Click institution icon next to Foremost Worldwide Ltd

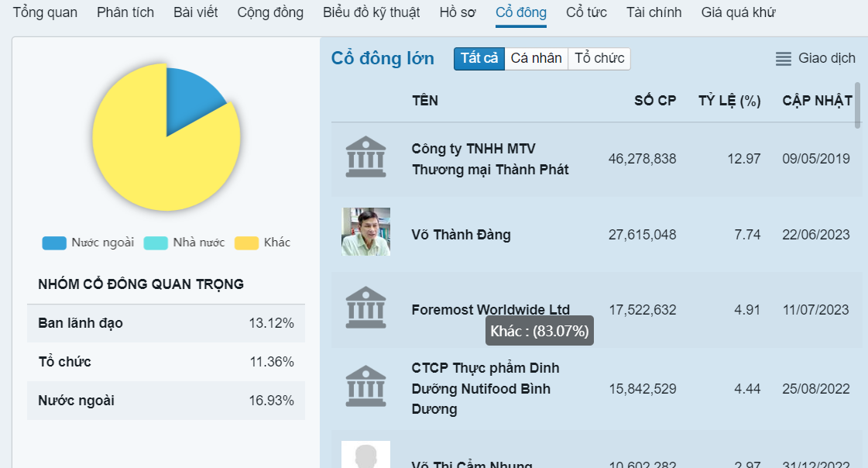click(365, 308)
